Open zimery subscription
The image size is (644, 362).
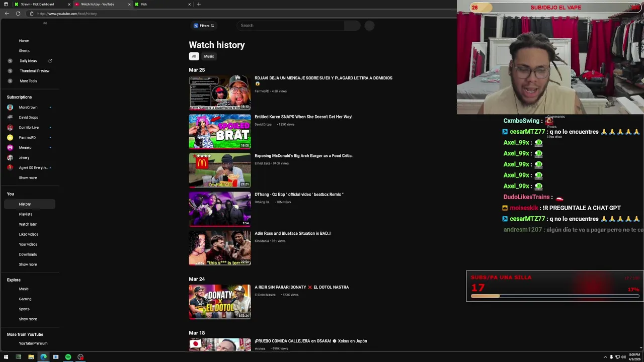tap(24, 157)
